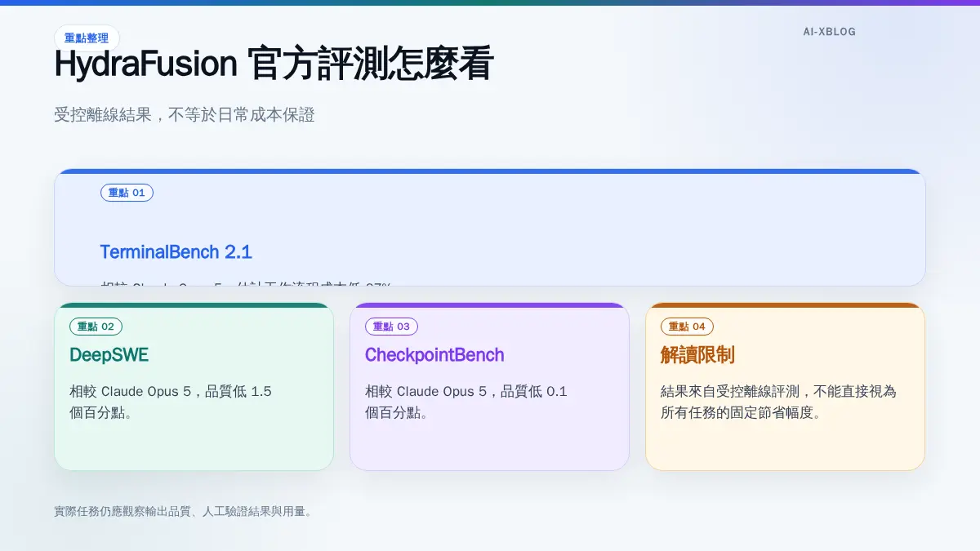Click the 重點 02 pill tag
Image resolution: width=980 pixels, height=551 pixels.
pos(96,327)
